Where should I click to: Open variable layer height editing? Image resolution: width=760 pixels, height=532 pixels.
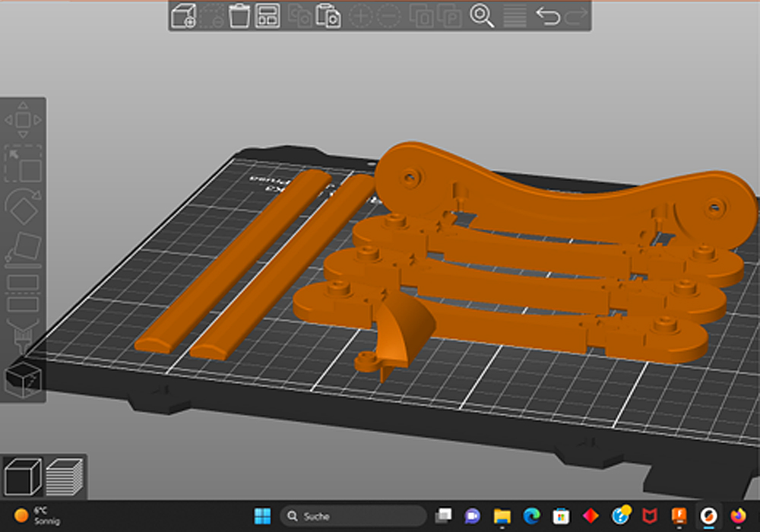point(516,16)
